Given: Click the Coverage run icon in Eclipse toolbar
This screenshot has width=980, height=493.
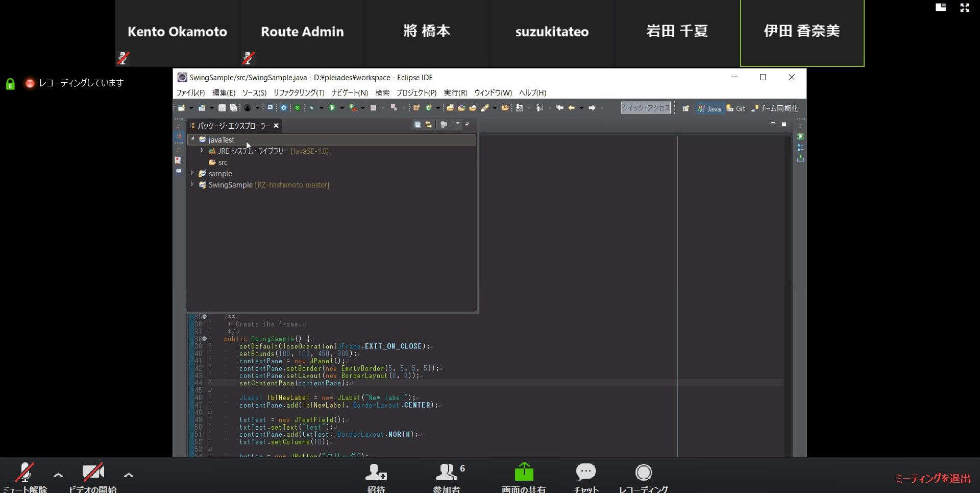Looking at the screenshot, I should [x=353, y=108].
